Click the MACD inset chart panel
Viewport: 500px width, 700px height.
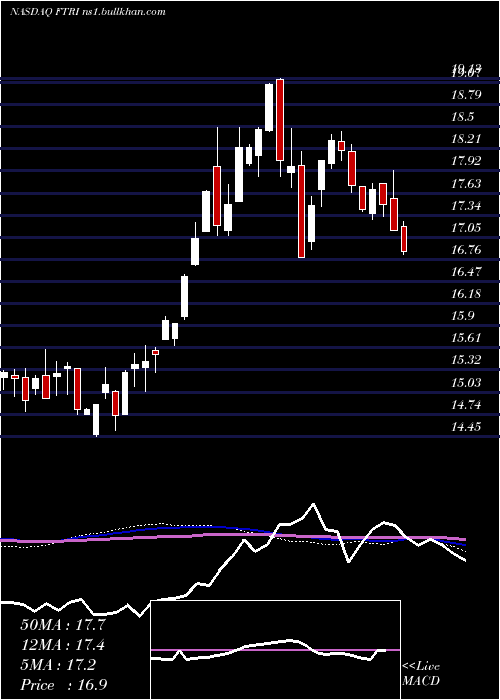click(x=275, y=650)
